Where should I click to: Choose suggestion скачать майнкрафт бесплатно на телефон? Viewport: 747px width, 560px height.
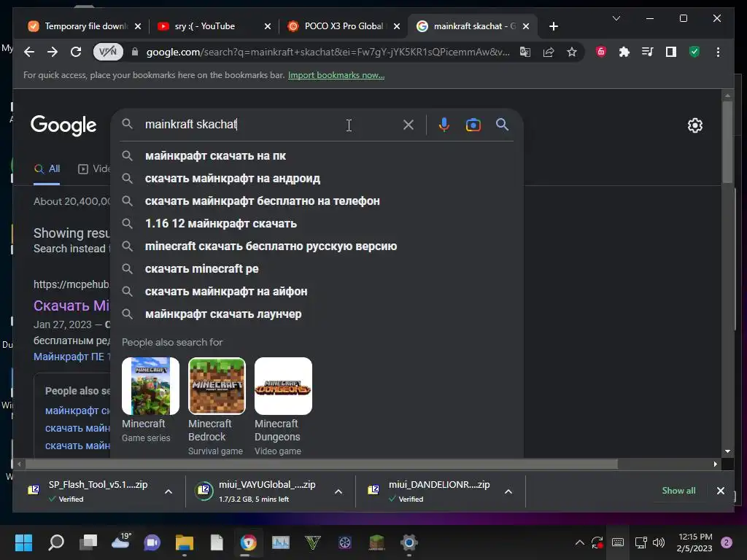(x=317, y=201)
